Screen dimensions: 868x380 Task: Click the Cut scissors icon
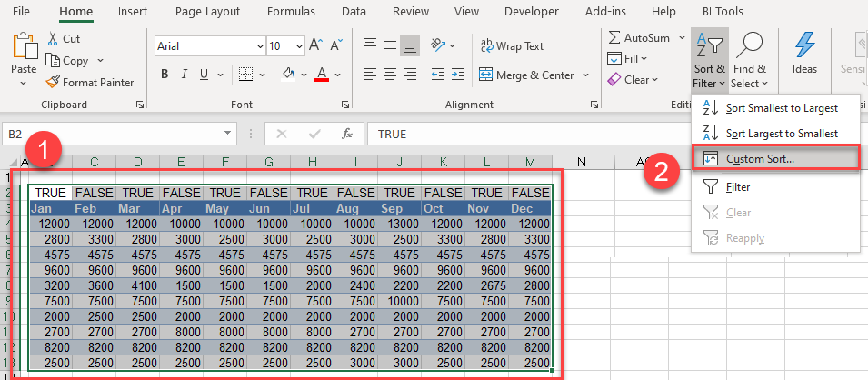54,39
